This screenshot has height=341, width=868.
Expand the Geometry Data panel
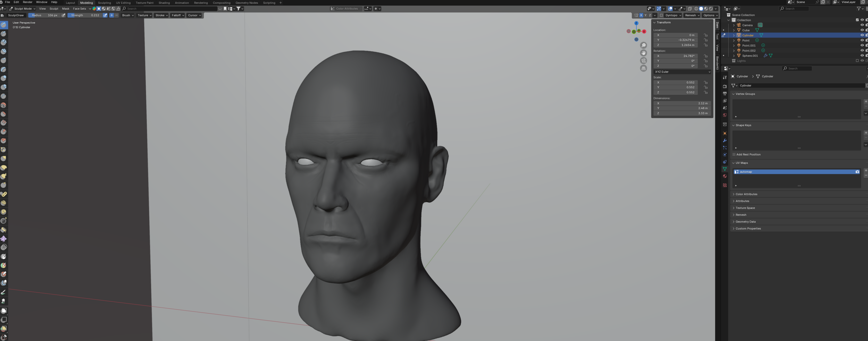click(x=745, y=222)
